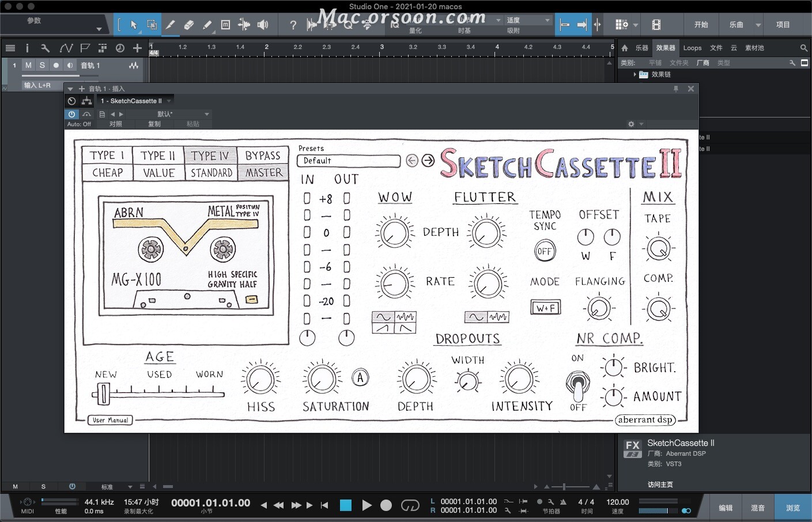Open the 参数 dropdown arrow

99,29
